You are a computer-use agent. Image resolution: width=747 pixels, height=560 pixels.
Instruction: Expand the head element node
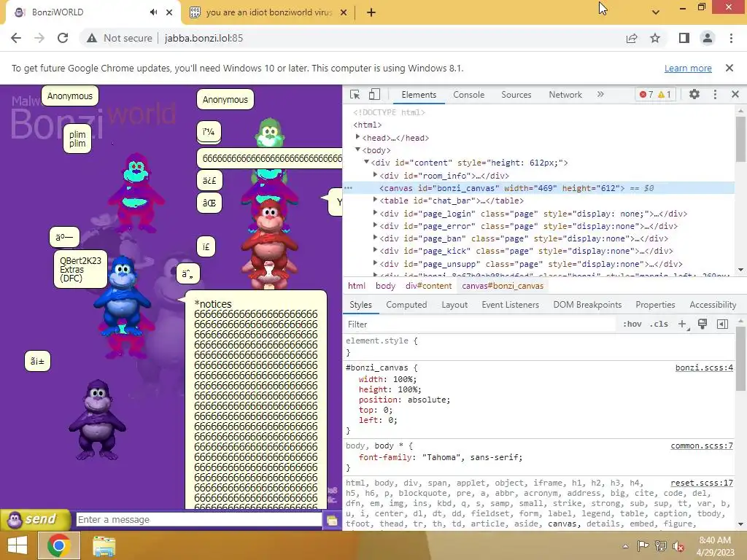pos(357,137)
